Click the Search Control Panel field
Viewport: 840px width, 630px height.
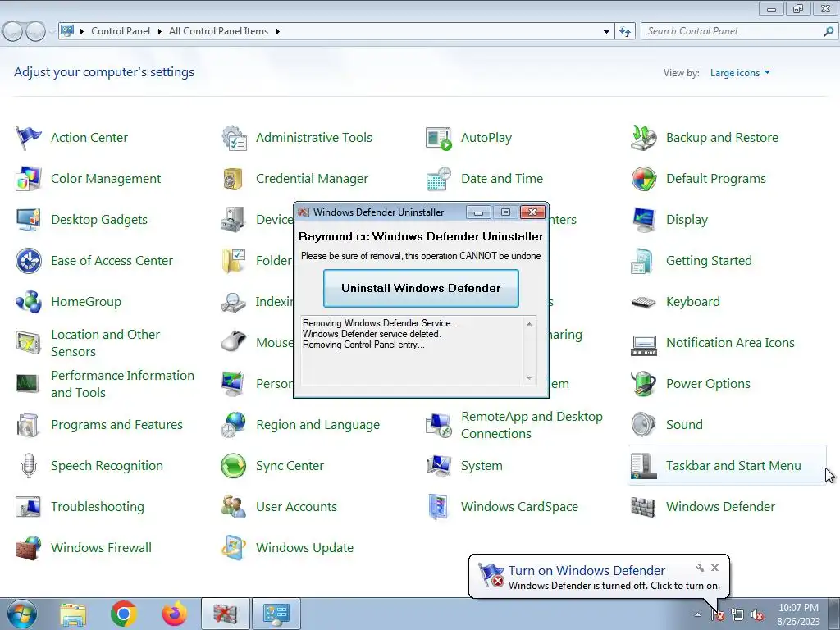click(x=734, y=31)
